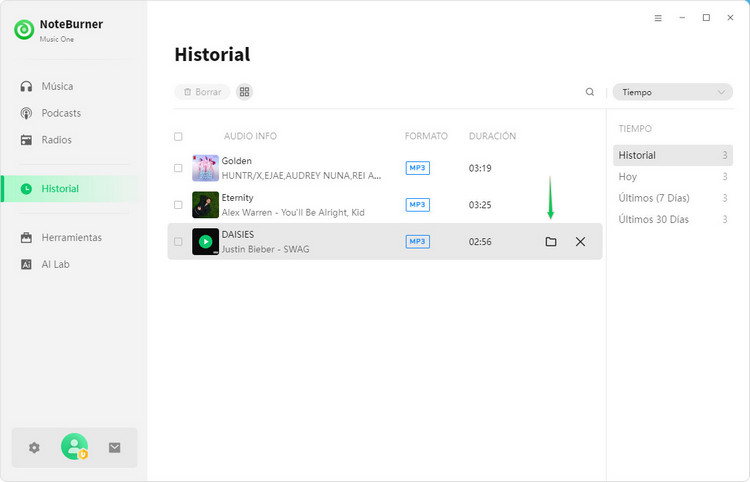Open Podcasts section in sidebar
This screenshot has height=482, width=750.
[x=61, y=113]
